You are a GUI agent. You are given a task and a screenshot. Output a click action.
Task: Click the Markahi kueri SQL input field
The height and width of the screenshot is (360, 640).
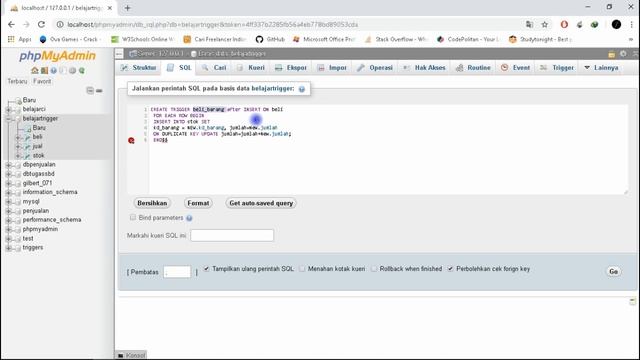pyautogui.click(x=232, y=235)
